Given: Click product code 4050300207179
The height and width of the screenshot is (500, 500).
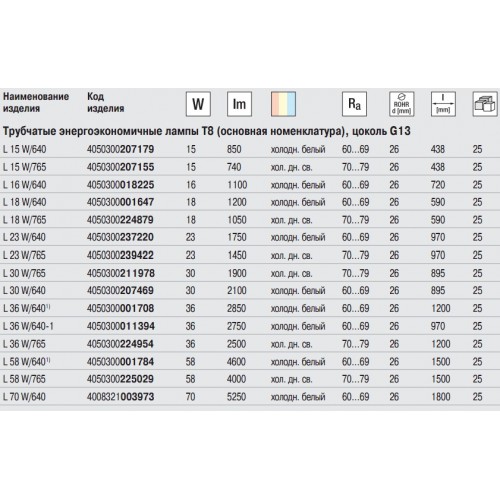Looking at the screenshot, I should [121, 149].
